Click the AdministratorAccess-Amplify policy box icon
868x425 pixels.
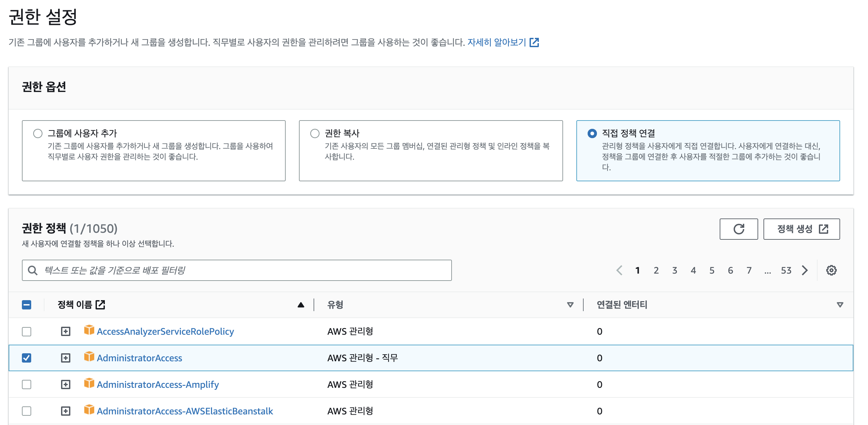coord(89,383)
